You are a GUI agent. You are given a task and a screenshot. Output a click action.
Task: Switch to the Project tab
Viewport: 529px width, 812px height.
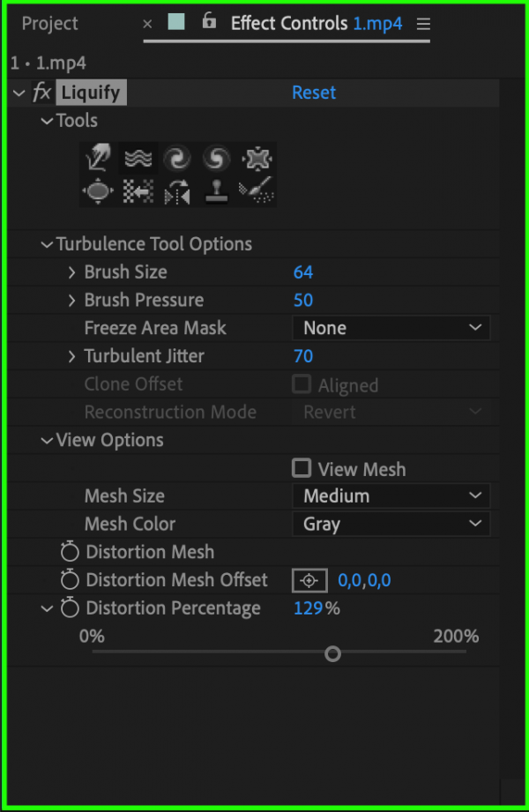(x=49, y=24)
